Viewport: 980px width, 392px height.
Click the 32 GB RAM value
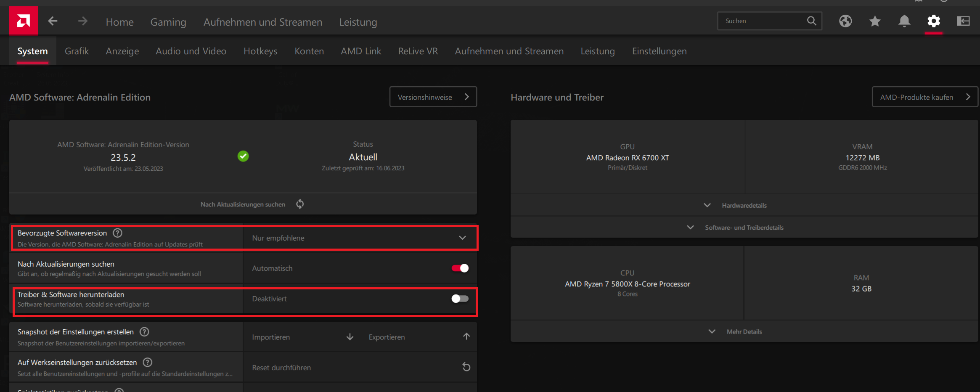(861, 289)
